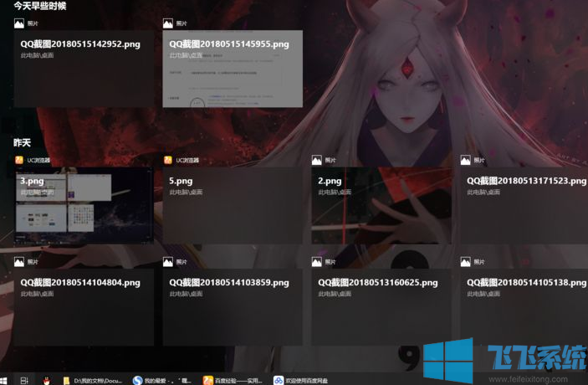Viewport: 588px width, 385px height.
Task: Click Photos icon above QQ截图20180514103859.png card
Action: [168, 262]
